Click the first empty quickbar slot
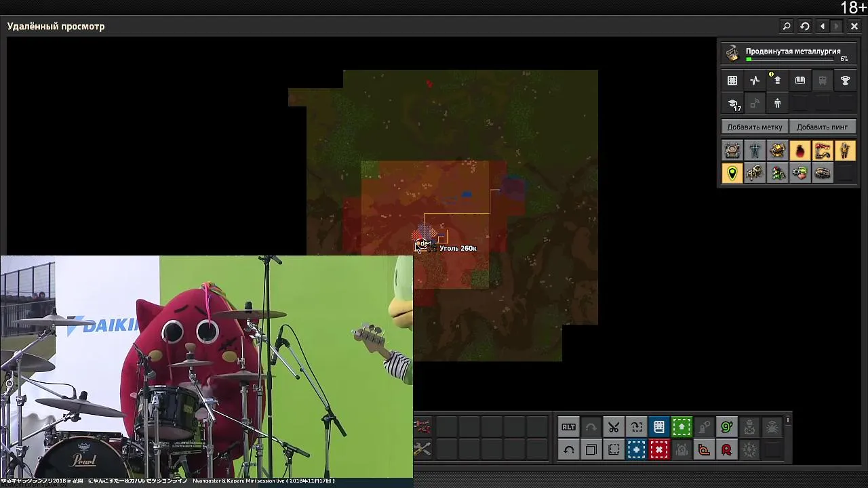Image resolution: width=868 pixels, height=488 pixels. point(446,427)
